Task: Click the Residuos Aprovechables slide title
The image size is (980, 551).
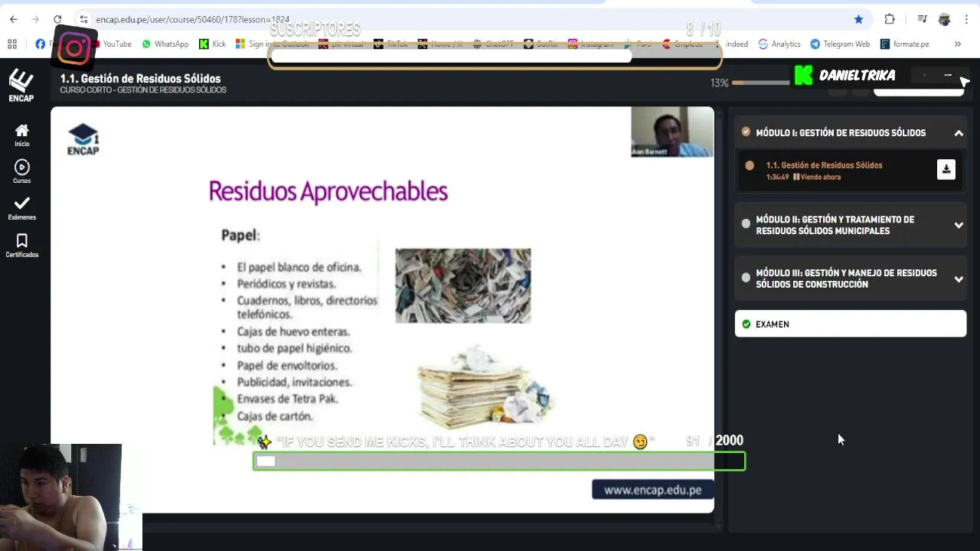Action: [328, 191]
